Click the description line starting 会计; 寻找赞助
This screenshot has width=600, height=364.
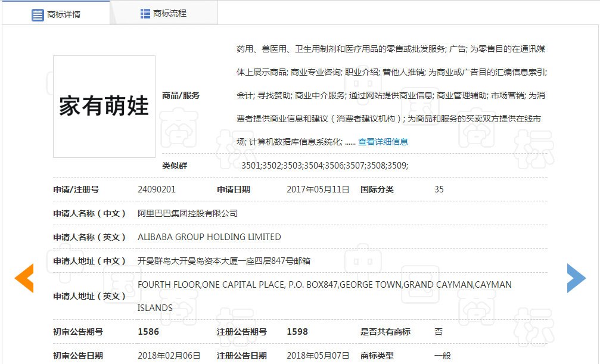pyautogui.click(x=391, y=96)
